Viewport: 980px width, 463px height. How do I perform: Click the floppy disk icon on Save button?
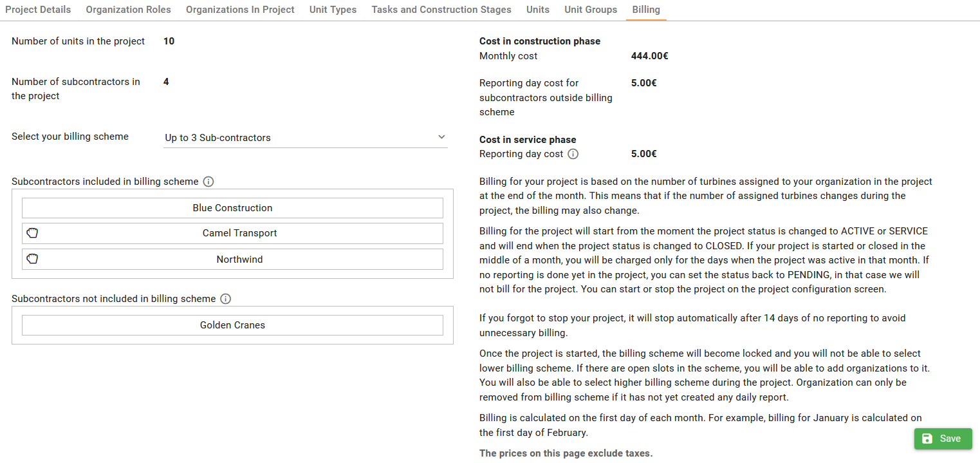coord(927,439)
